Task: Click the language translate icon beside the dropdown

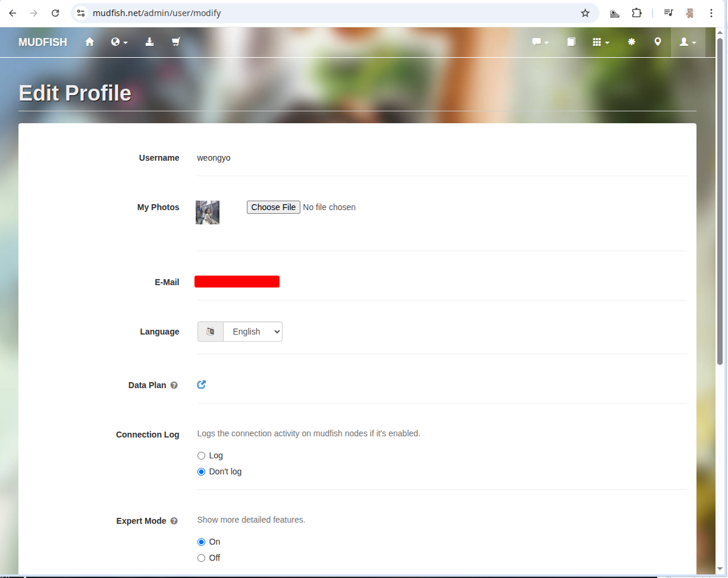Action: [211, 332]
